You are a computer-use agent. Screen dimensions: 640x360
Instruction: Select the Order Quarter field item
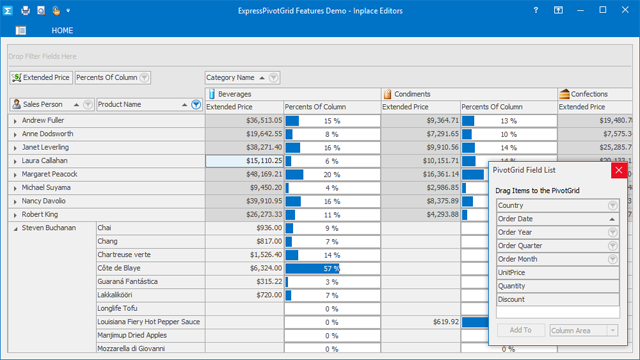[558, 246]
